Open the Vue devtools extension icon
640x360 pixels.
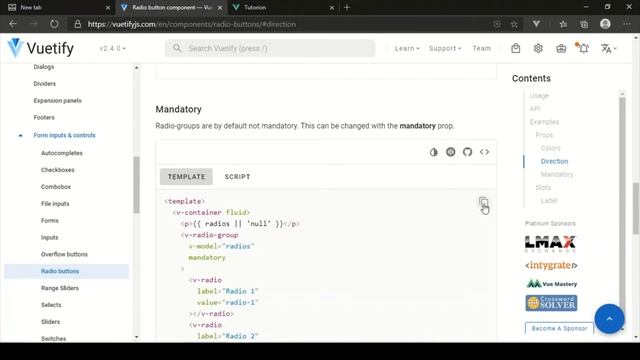(x=536, y=24)
